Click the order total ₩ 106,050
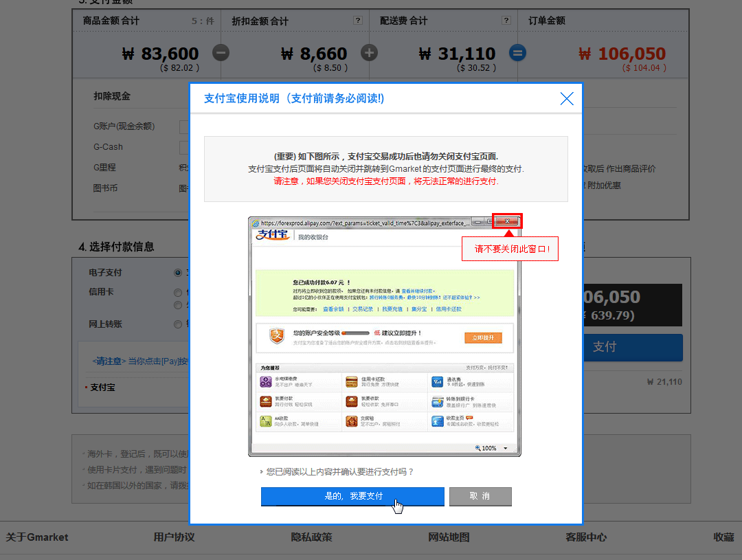 click(622, 54)
